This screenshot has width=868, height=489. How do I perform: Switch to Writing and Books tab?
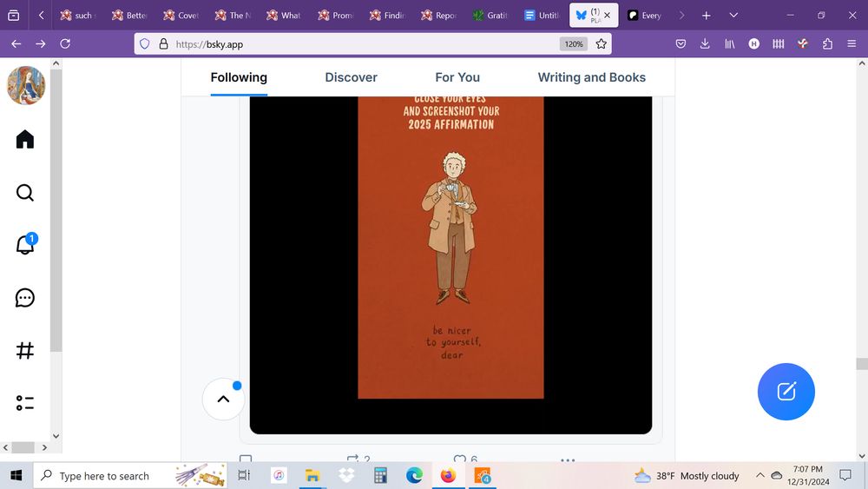[592, 77]
